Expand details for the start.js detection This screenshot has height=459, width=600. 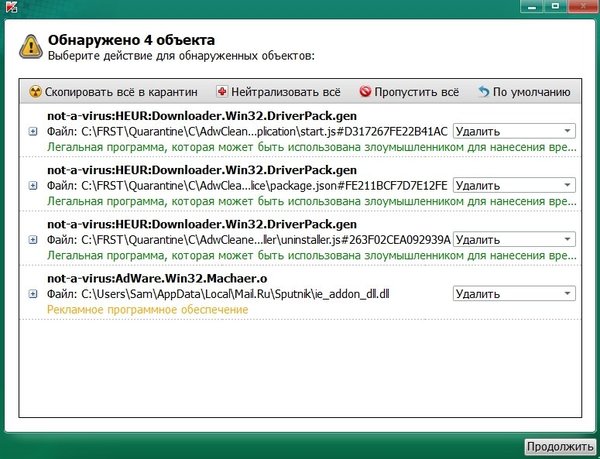34,131
